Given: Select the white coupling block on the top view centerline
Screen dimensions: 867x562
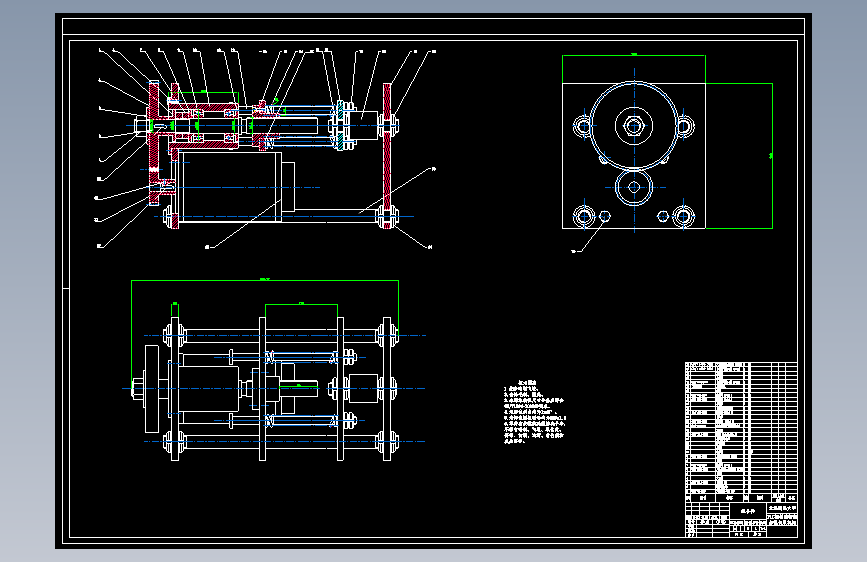Looking at the screenshot, I should [363, 388].
